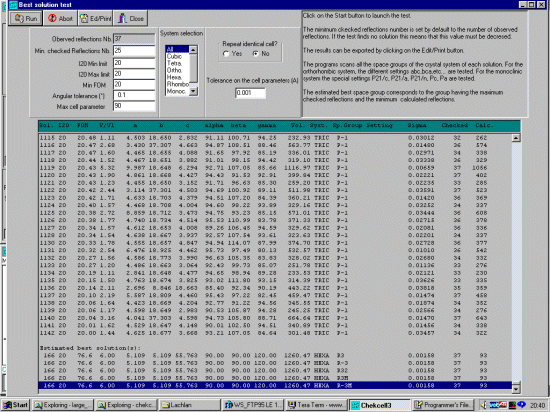Click the Best solution test title bar icon
Screen dimensions: 550x412
(x=13, y=5)
